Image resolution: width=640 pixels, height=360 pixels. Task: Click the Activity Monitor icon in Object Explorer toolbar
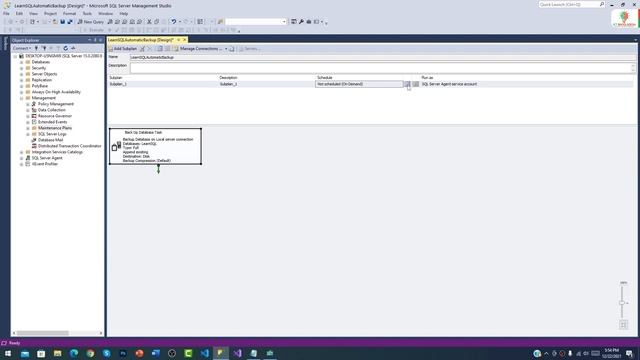pyautogui.click(x=73, y=48)
